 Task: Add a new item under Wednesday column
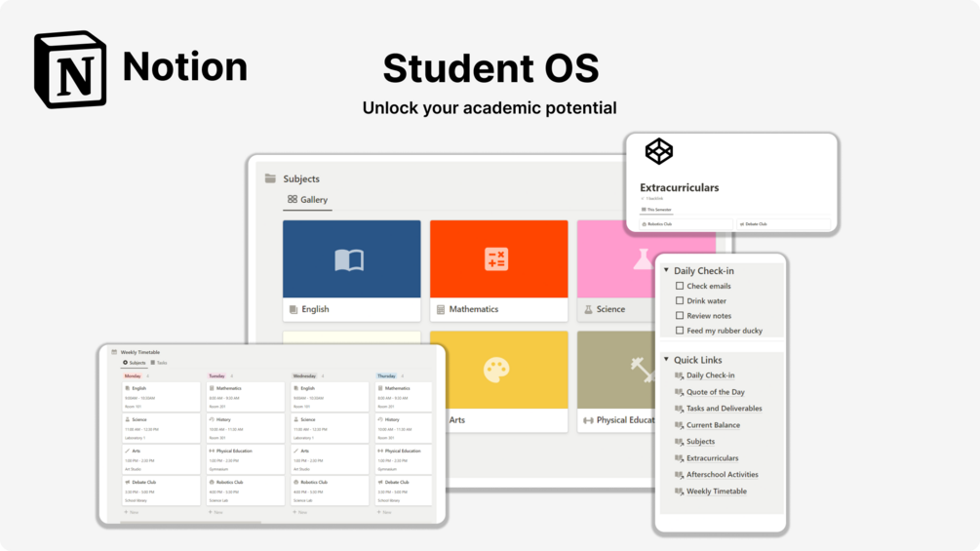point(300,512)
